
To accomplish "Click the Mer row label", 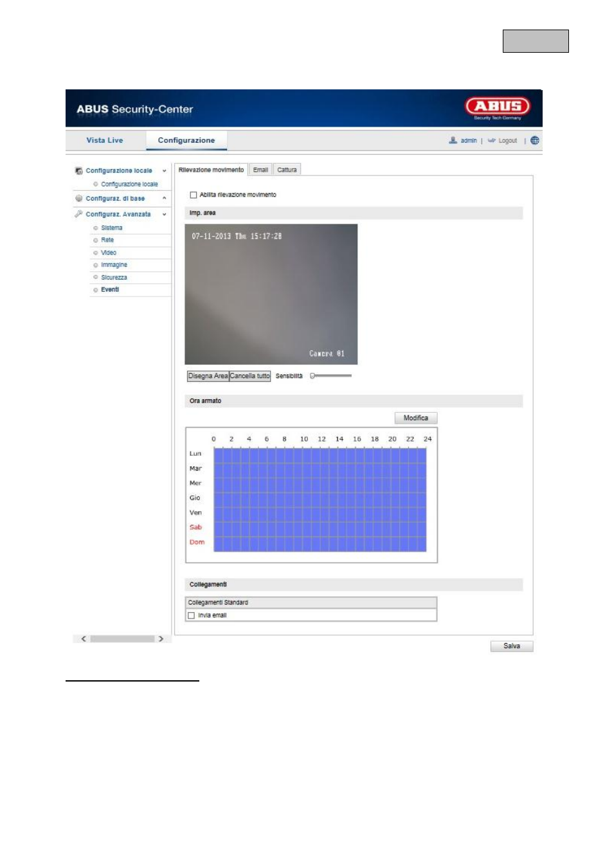I will (x=195, y=484).
